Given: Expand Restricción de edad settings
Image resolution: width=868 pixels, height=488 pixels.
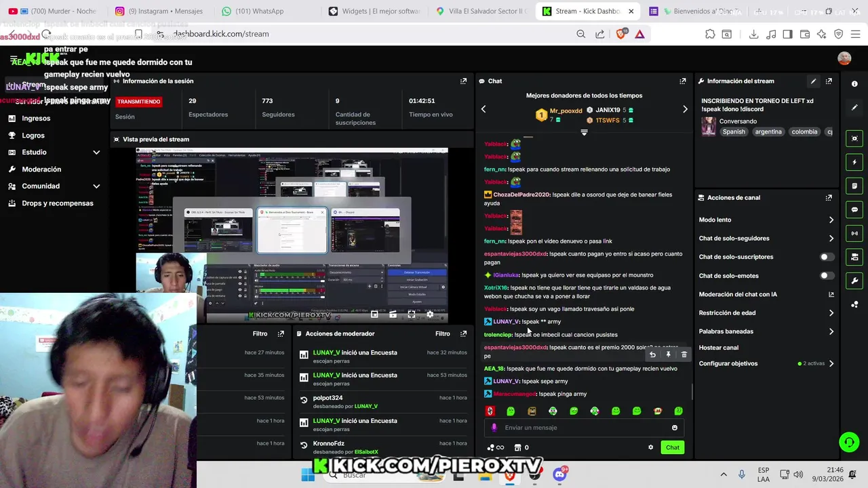Looking at the screenshot, I should [831, 313].
